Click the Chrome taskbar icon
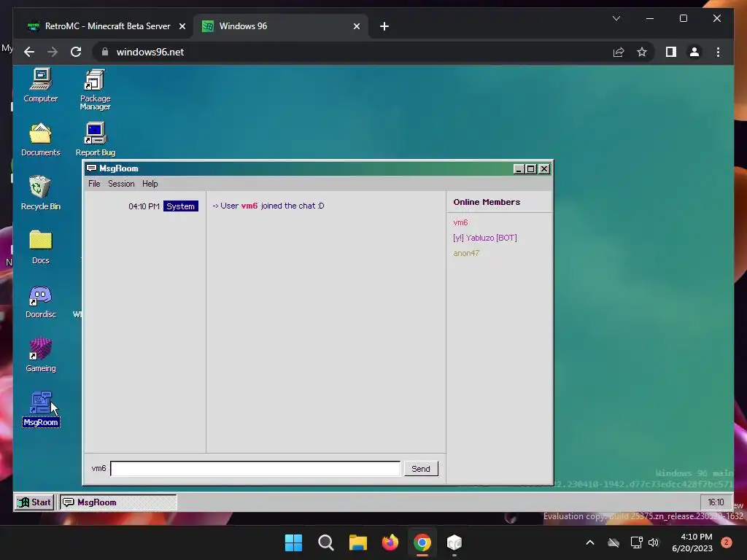 click(422, 542)
